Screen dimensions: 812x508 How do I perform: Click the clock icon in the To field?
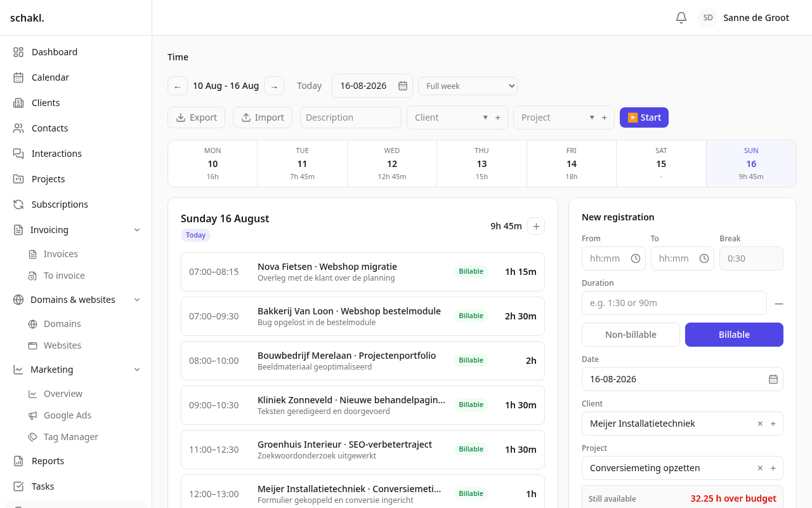[x=704, y=258]
